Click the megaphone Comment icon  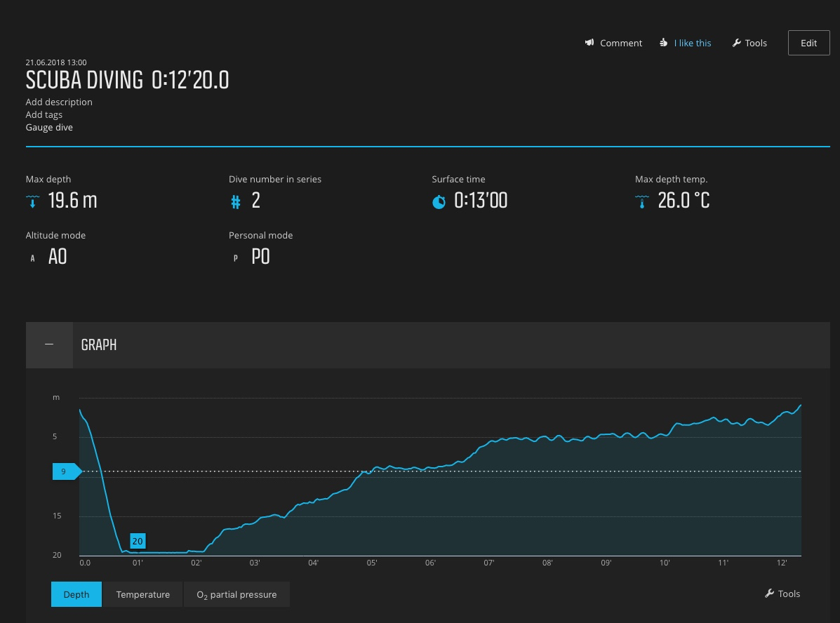tap(589, 43)
